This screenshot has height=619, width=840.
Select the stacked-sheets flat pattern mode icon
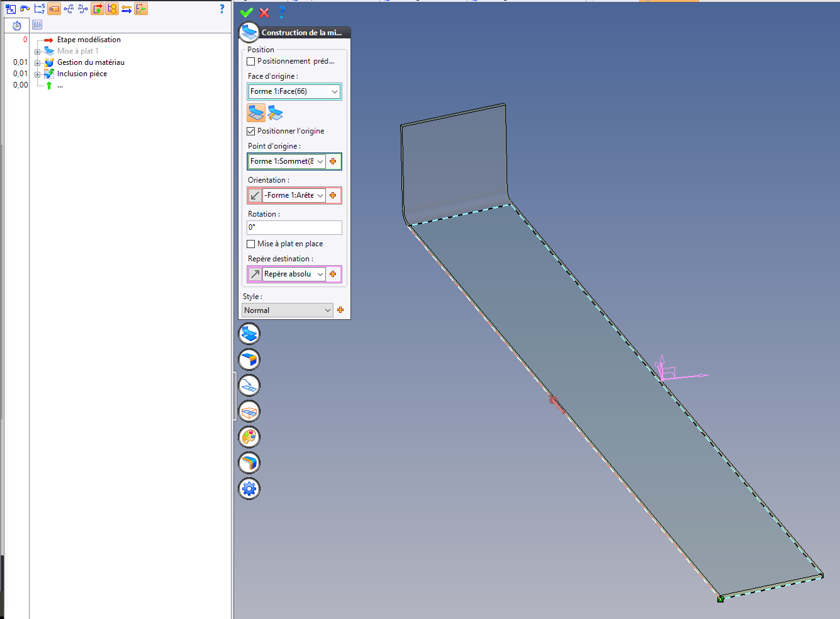256,113
